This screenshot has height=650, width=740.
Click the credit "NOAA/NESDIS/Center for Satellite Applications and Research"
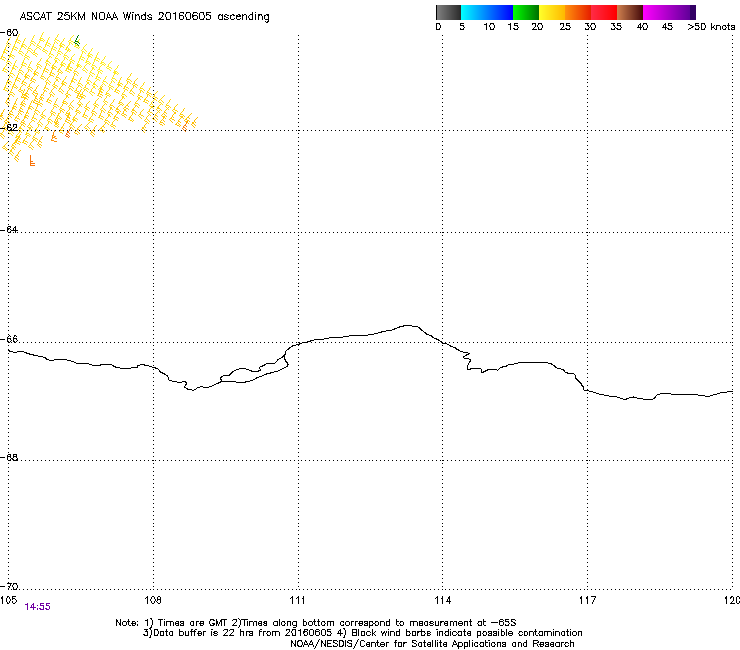pos(432,644)
